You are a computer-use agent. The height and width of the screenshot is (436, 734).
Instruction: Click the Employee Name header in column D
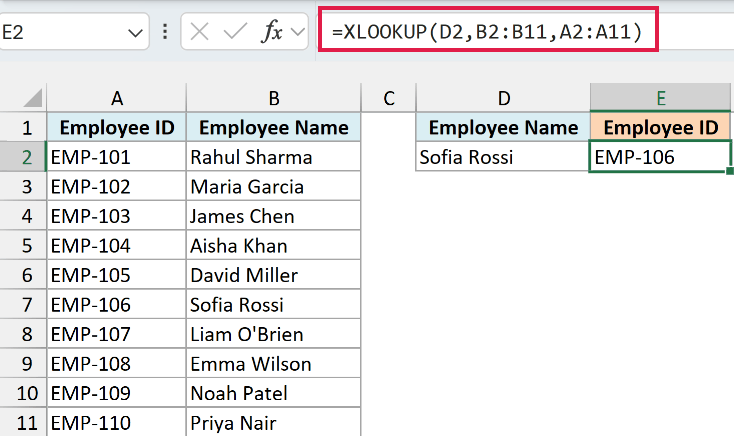tap(503, 127)
